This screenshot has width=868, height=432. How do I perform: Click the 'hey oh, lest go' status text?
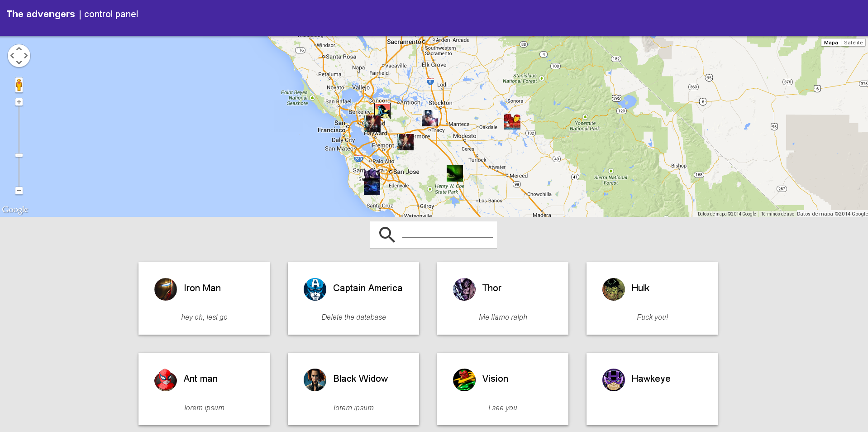204,317
